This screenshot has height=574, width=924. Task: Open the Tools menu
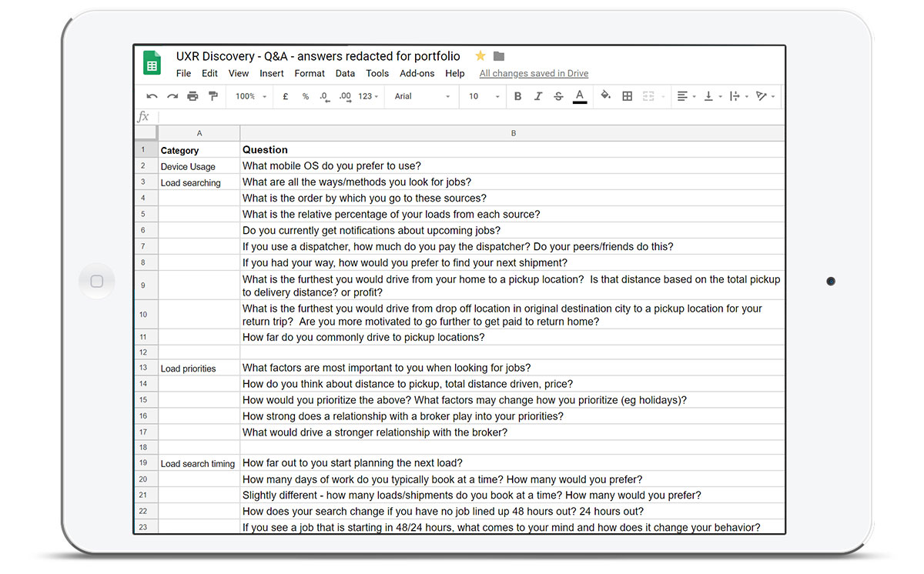377,74
